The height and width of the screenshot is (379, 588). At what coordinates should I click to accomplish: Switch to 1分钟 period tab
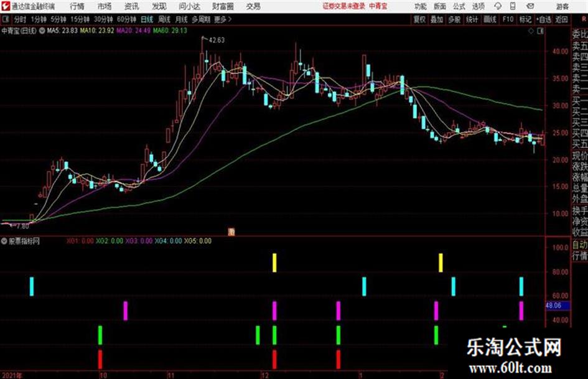coord(38,19)
